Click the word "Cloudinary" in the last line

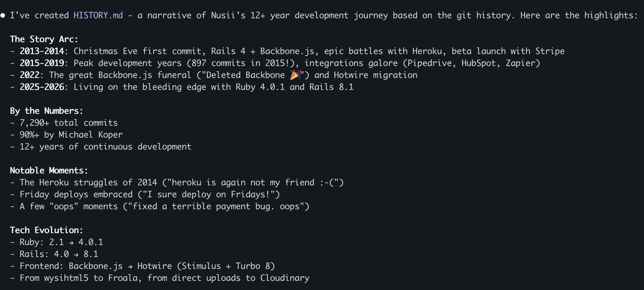pyautogui.click(x=284, y=278)
